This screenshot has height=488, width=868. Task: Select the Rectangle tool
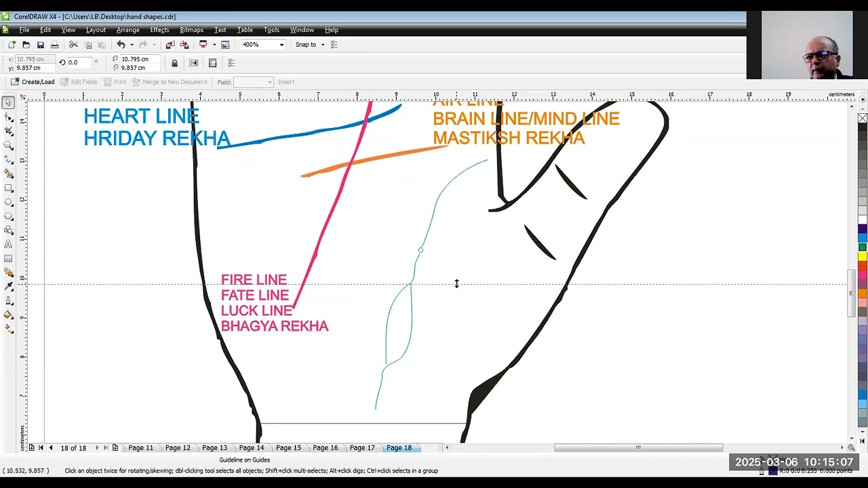8,188
